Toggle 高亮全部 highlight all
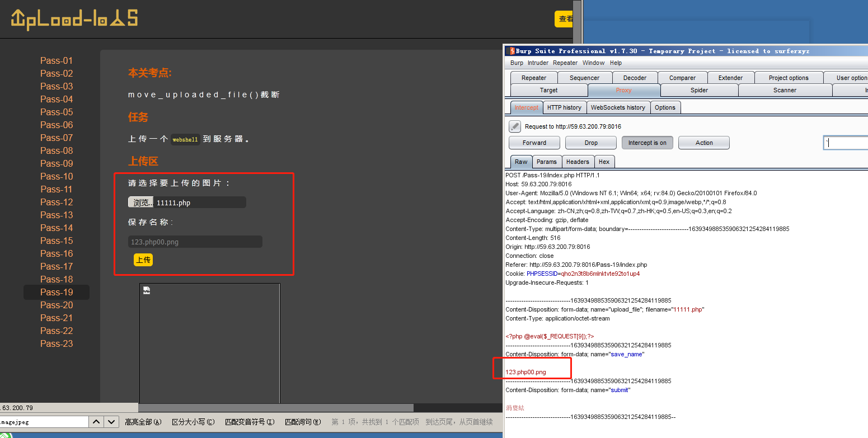The height and width of the screenshot is (438, 868). (x=143, y=422)
